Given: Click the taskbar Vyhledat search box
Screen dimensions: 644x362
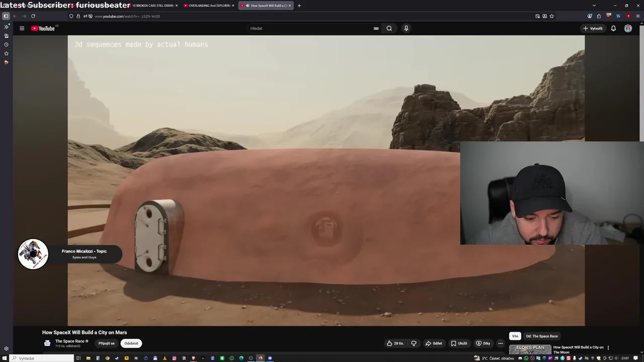Looking at the screenshot, I should (42, 358).
